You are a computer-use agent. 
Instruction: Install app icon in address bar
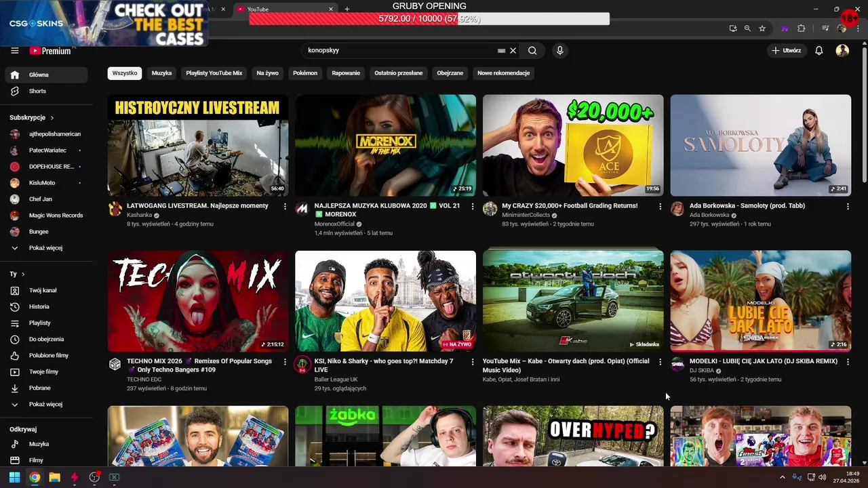(x=733, y=28)
